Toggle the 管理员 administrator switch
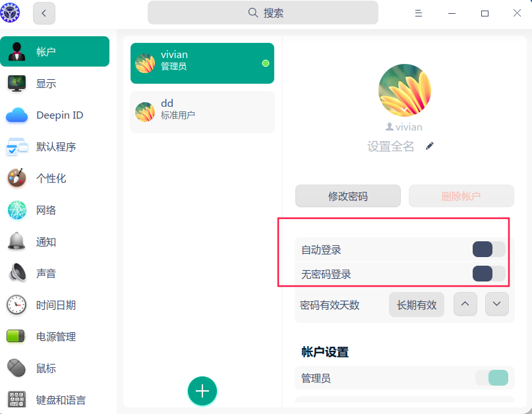Image resolution: width=532 pixels, height=414 pixels. (491, 378)
